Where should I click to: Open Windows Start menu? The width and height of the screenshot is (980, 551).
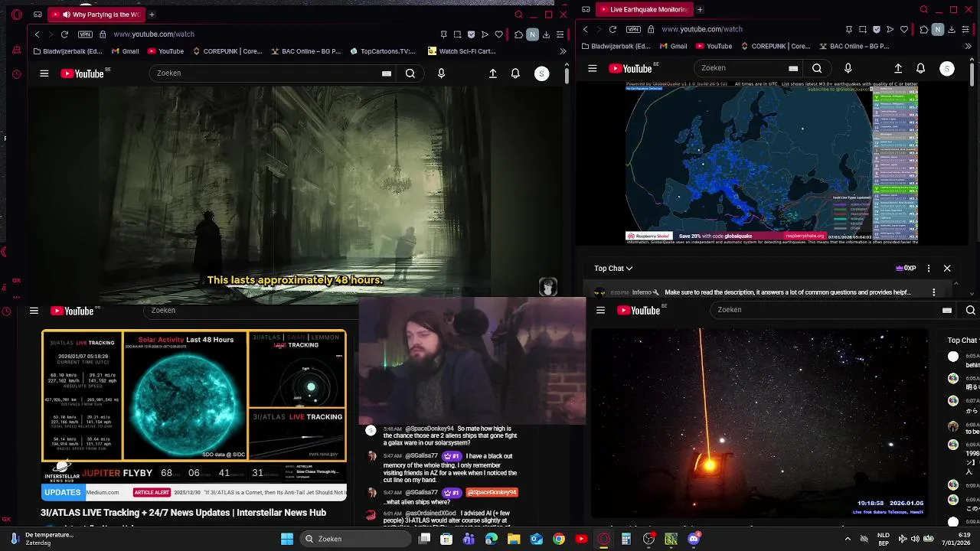[x=287, y=539]
